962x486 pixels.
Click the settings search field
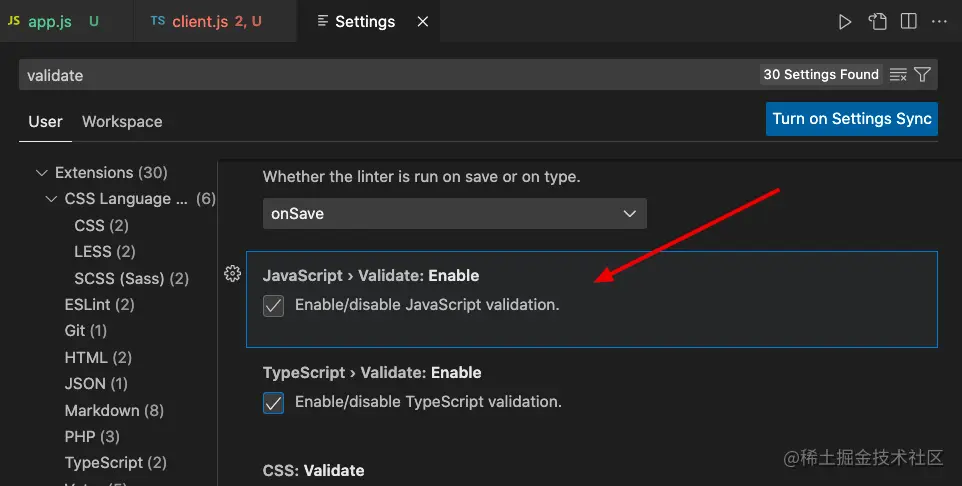pos(380,75)
